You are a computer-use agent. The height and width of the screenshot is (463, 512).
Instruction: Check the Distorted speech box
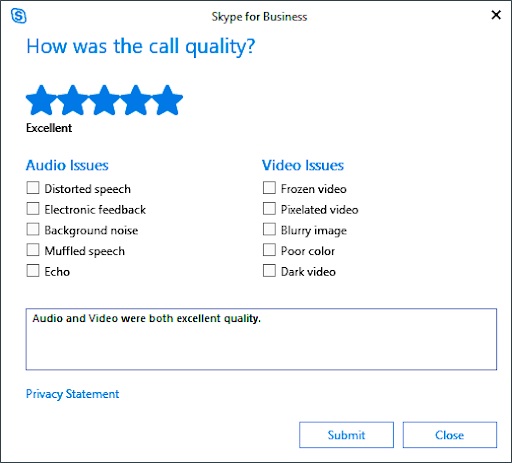33,188
